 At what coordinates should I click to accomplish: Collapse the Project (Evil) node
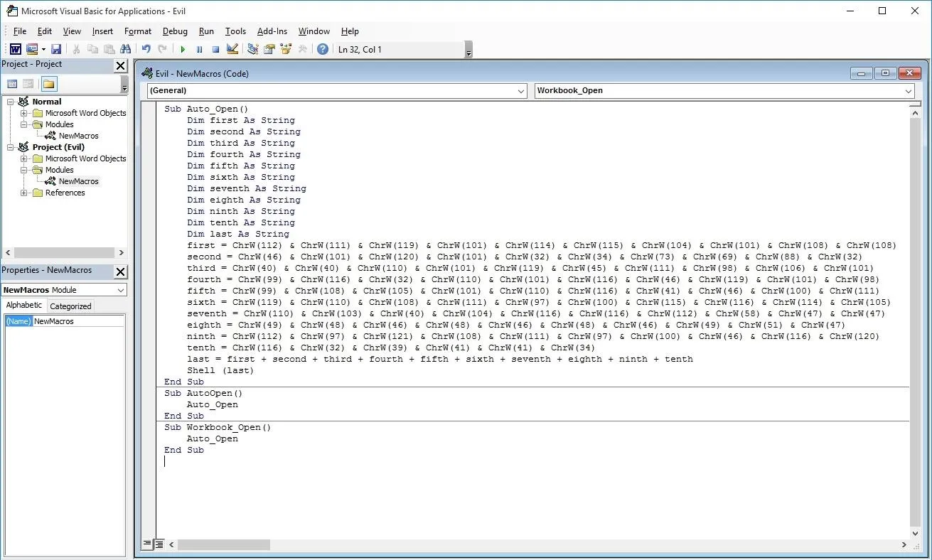pos(11,147)
